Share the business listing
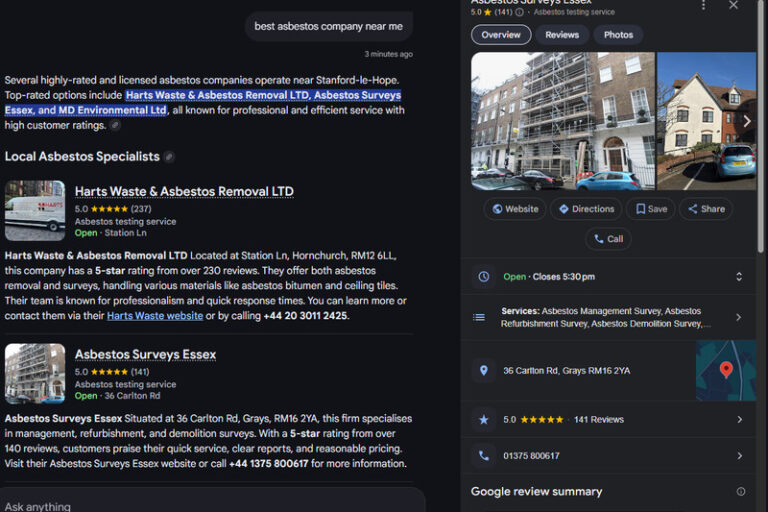The image size is (768, 512). [706, 209]
